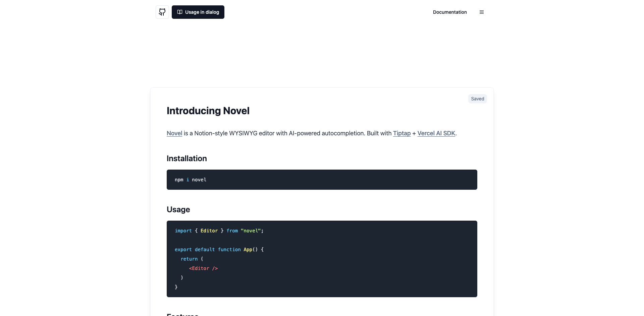This screenshot has width=644, height=316.
Task: Open the Documentation link
Action: (x=450, y=12)
